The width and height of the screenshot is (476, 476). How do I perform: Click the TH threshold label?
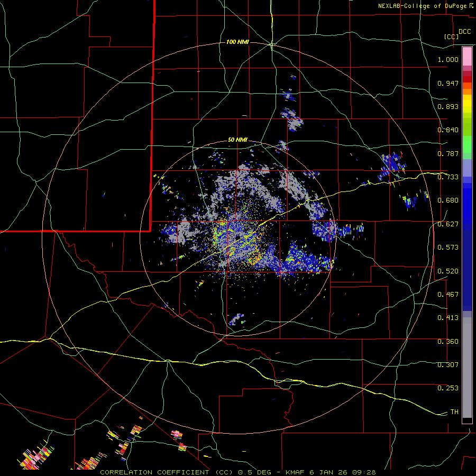454,412
